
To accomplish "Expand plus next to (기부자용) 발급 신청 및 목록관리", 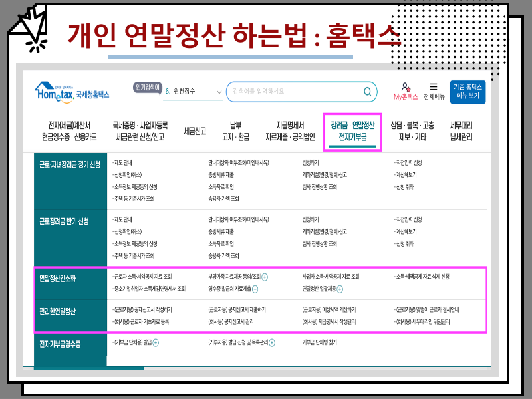I will [272, 342].
